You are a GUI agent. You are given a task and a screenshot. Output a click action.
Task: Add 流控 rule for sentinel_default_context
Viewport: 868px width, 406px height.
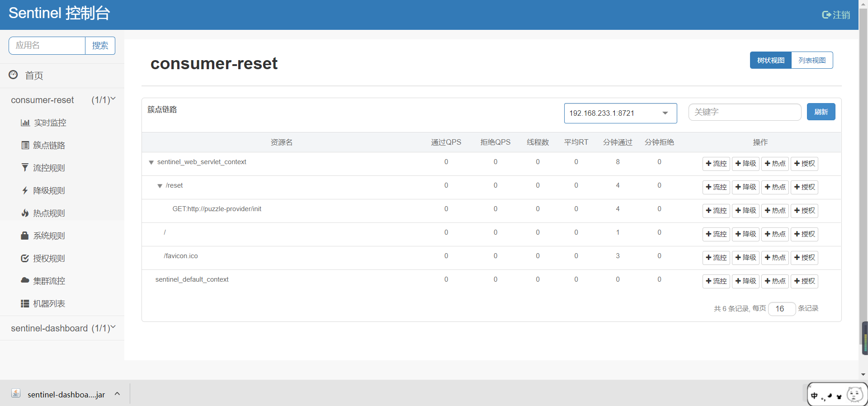click(716, 281)
